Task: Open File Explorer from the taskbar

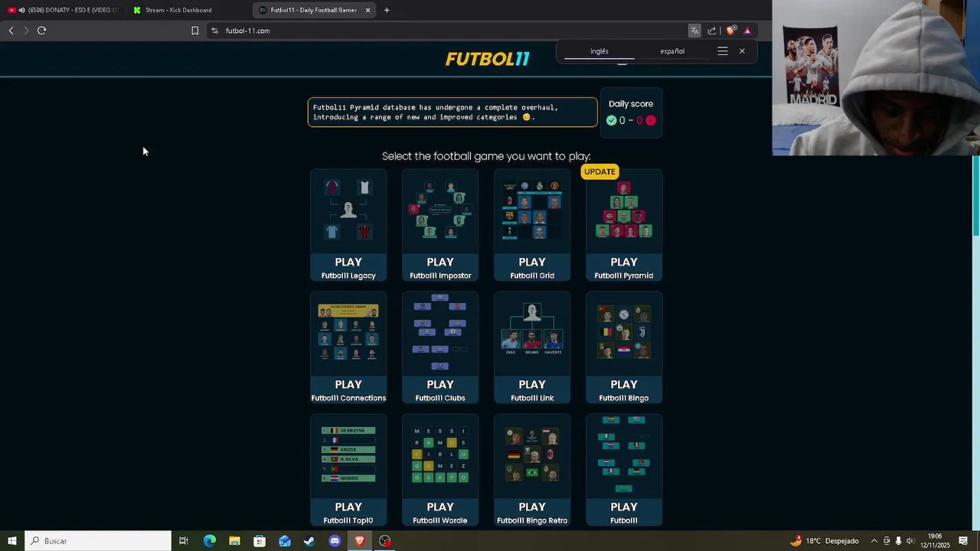Action: [x=234, y=541]
